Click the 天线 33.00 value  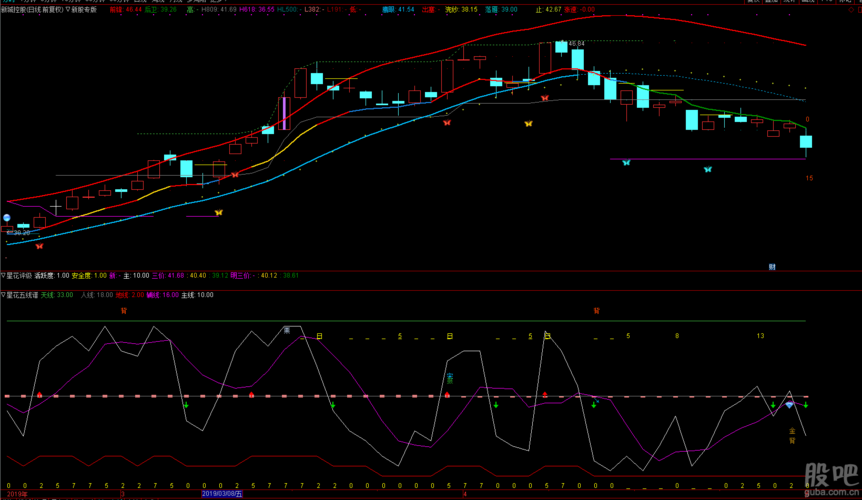[57, 295]
